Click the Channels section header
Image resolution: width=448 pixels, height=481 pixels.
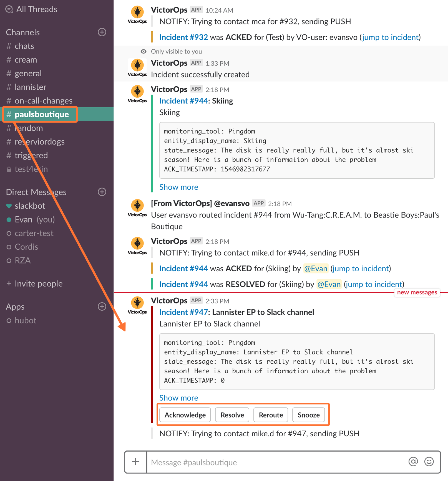tap(23, 32)
